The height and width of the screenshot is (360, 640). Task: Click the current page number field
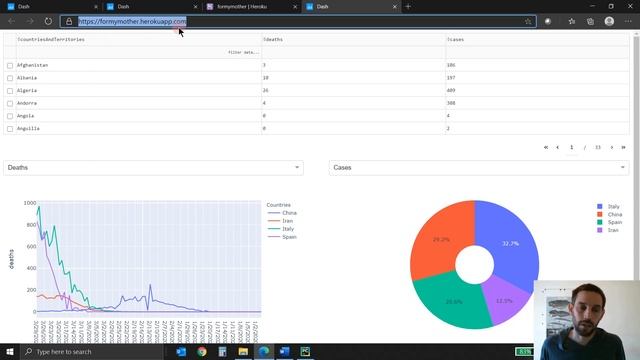click(571, 147)
